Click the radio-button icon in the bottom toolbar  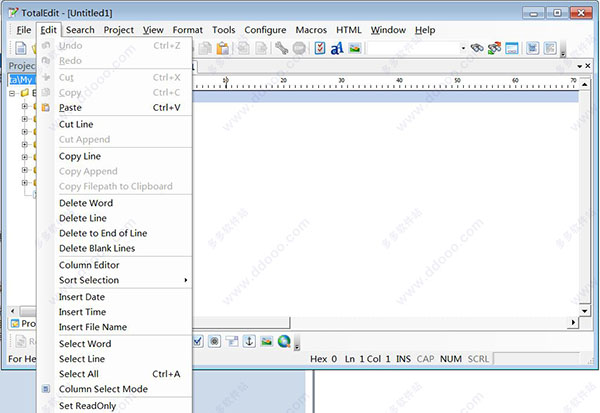214,341
